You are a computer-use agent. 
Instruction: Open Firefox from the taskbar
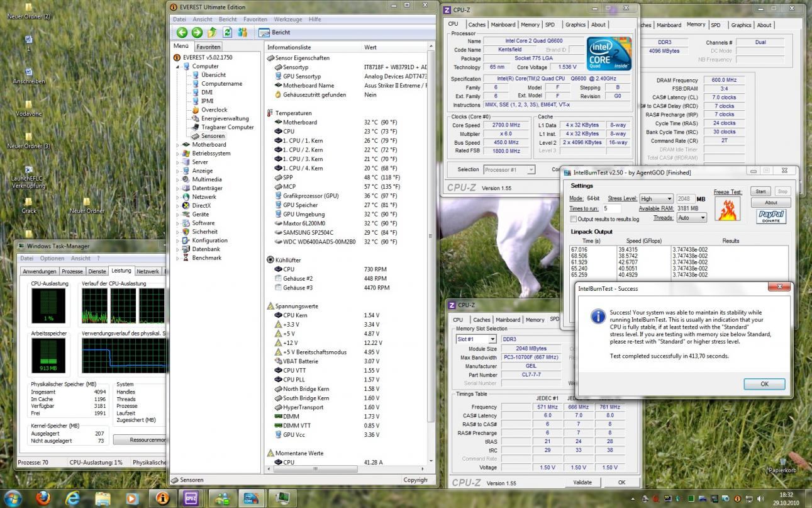pyautogui.click(x=43, y=498)
